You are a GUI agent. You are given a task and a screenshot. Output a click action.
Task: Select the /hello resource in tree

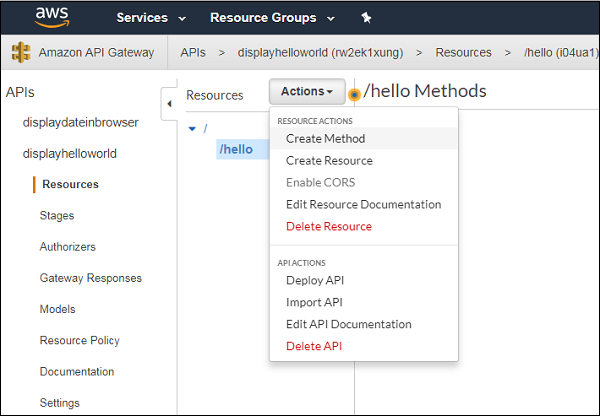[x=236, y=149]
